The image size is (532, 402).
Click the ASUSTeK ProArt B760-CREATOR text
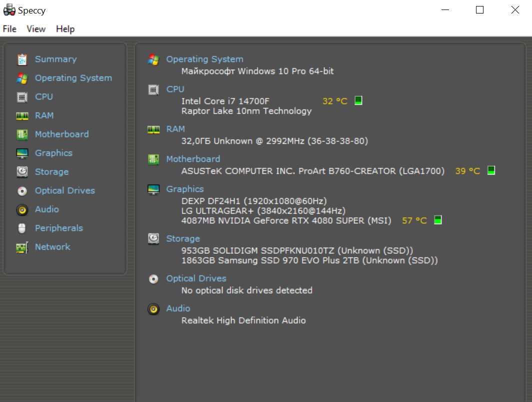313,171
